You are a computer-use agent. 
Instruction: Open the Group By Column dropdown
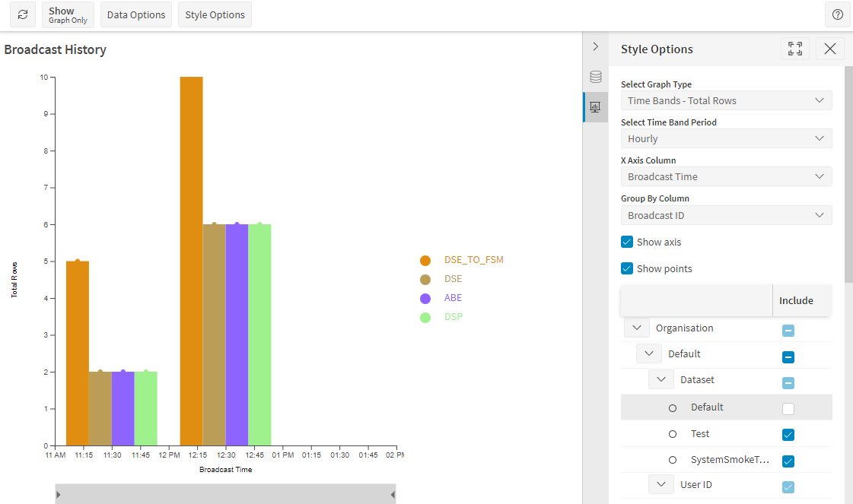point(726,215)
